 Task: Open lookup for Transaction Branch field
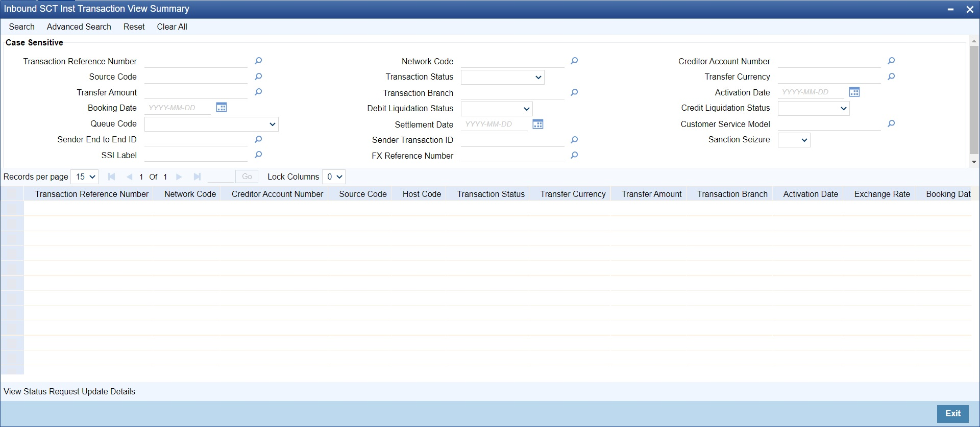click(x=574, y=92)
